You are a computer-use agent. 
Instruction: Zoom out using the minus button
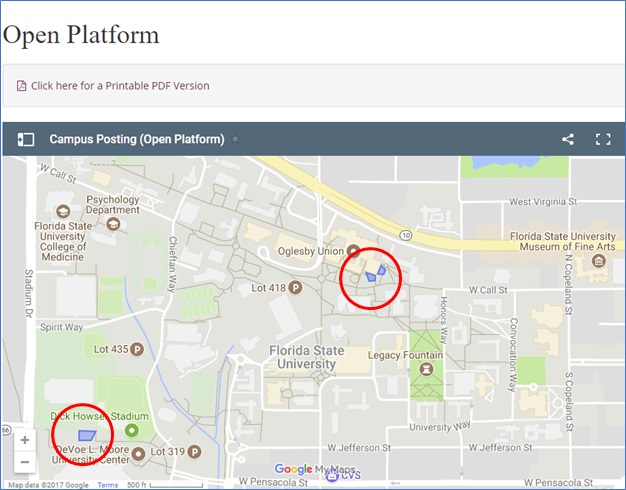[x=25, y=462]
